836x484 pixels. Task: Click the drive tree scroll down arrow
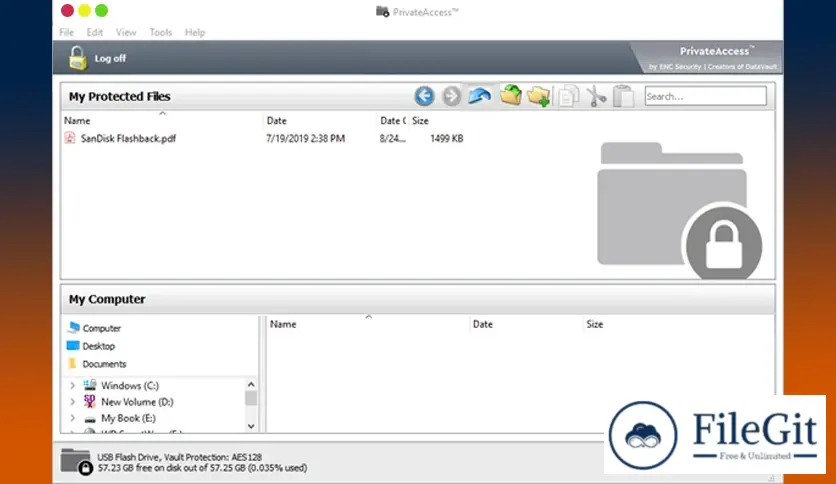pyautogui.click(x=251, y=426)
